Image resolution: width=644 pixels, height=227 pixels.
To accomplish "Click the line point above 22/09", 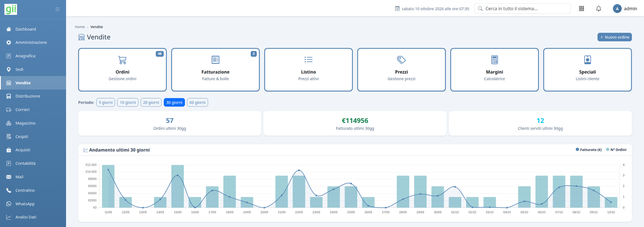I will (299, 170).
